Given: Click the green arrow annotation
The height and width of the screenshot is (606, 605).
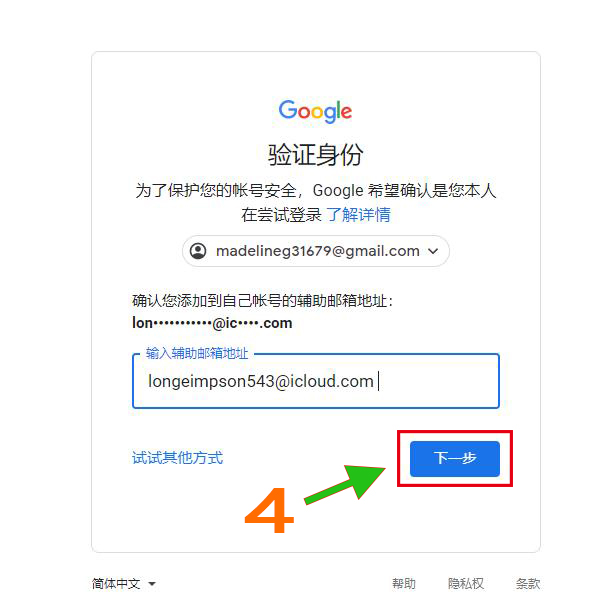Looking at the screenshot, I should (345, 483).
